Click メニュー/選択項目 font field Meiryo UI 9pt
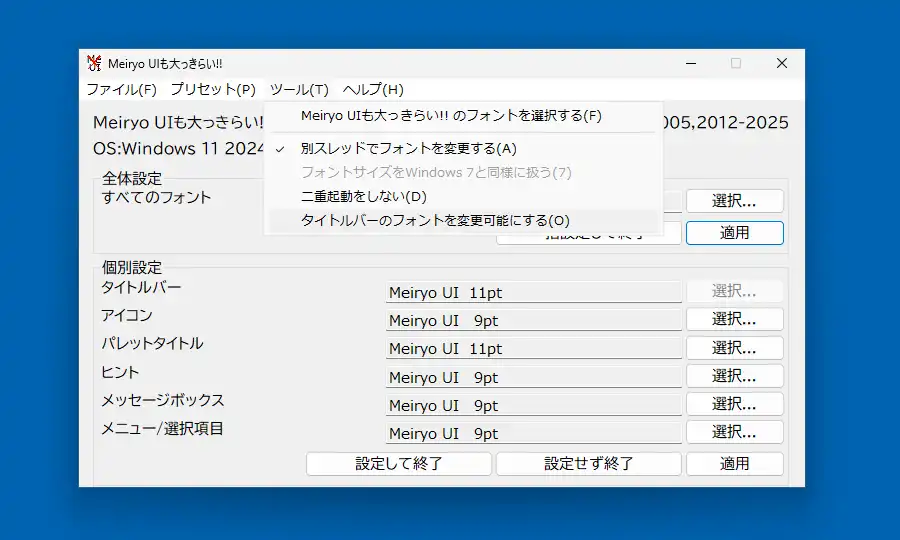The height and width of the screenshot is (540, 900). coord(534,433)
